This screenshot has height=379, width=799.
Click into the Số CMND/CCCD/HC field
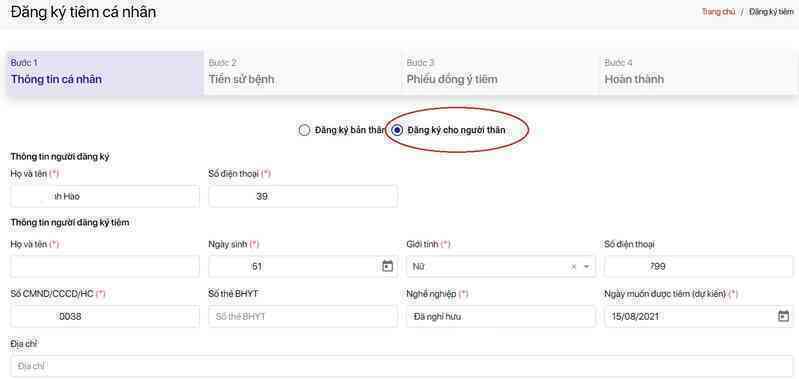point(105,316)
